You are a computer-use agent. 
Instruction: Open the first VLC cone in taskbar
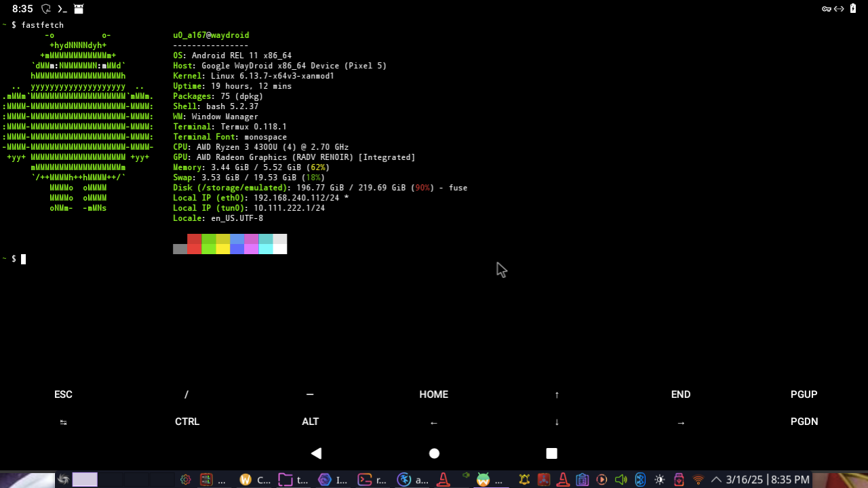point(443,480)
